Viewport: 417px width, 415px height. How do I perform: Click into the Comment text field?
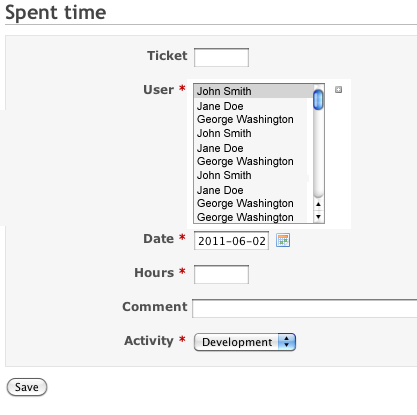[305, 309]
